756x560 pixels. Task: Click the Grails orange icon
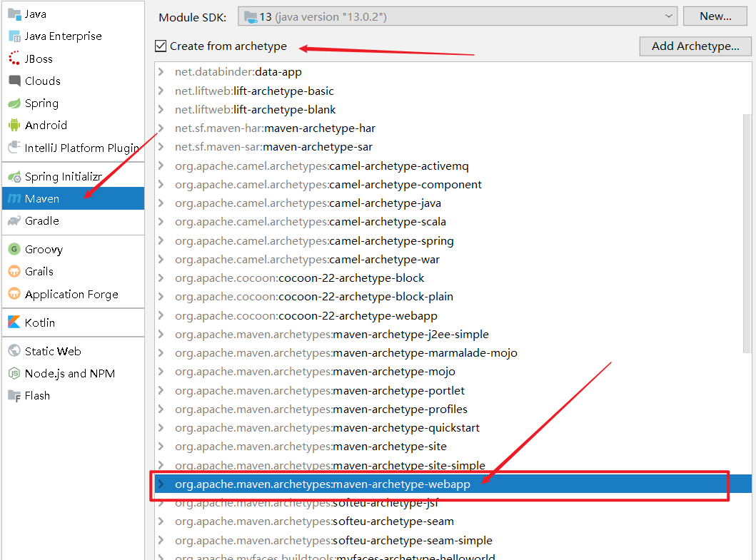[14, 271]
